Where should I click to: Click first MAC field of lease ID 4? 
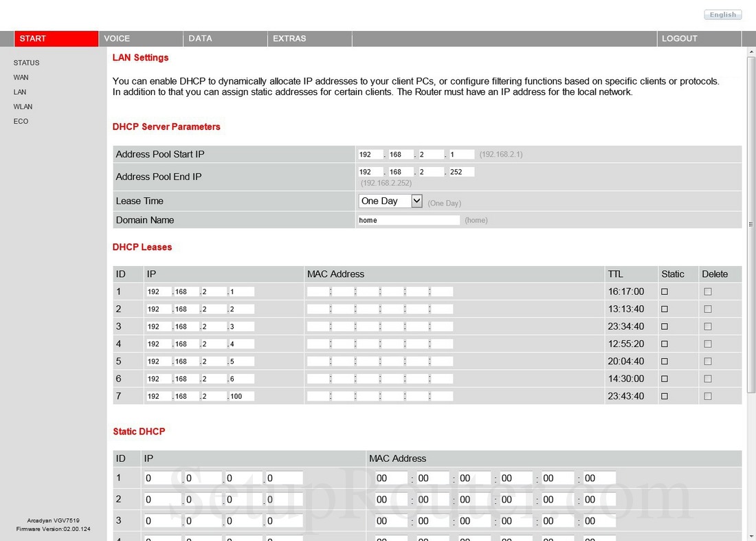[318, 344]
